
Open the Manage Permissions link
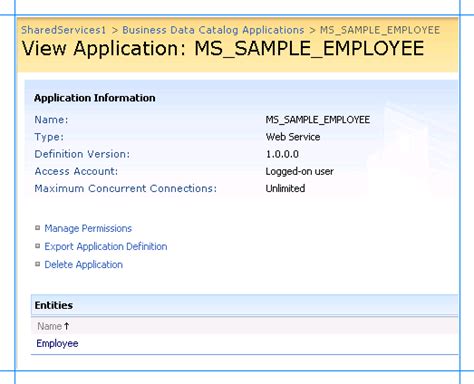(x=88, y=228)
